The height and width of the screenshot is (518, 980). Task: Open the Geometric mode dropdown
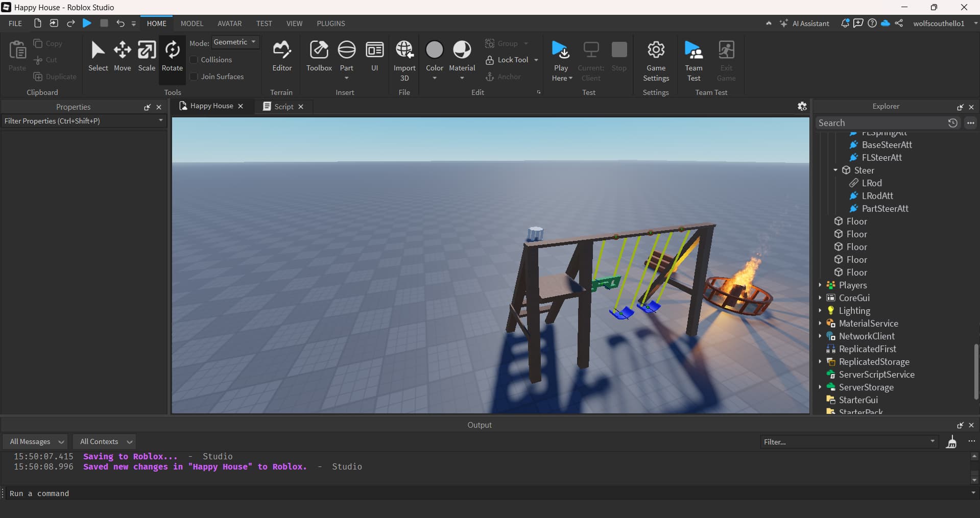click(x=235, y=42)
